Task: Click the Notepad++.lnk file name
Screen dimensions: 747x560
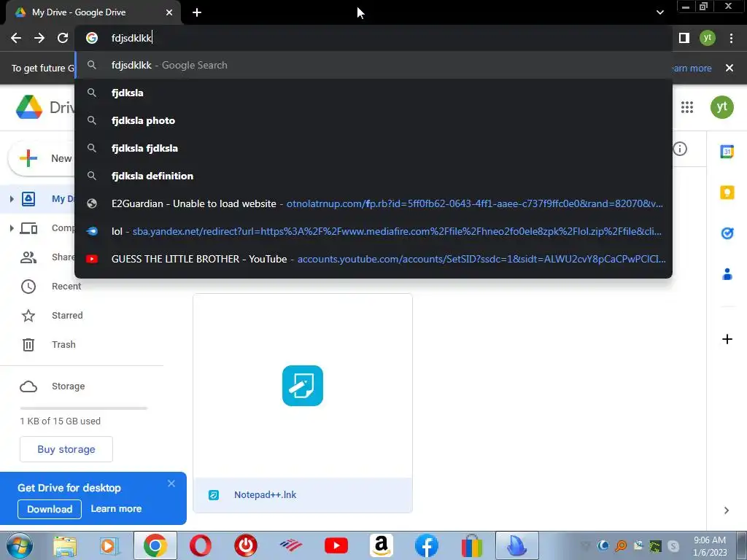Action: 265,495
